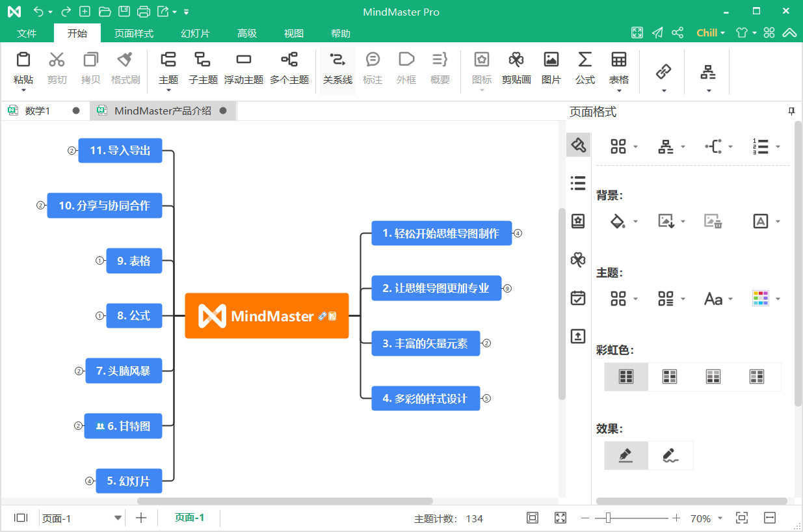Open the outline list side panel icon
Screen dimensions: 803x532
pyautogui.click(x=578, y=183)
